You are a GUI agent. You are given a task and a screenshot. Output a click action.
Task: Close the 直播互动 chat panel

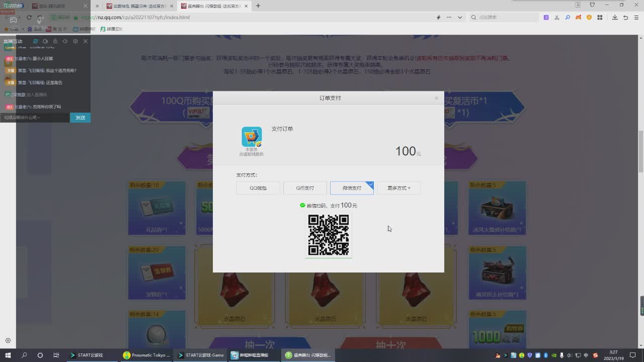pyautogui.click(x=85, y=41)
